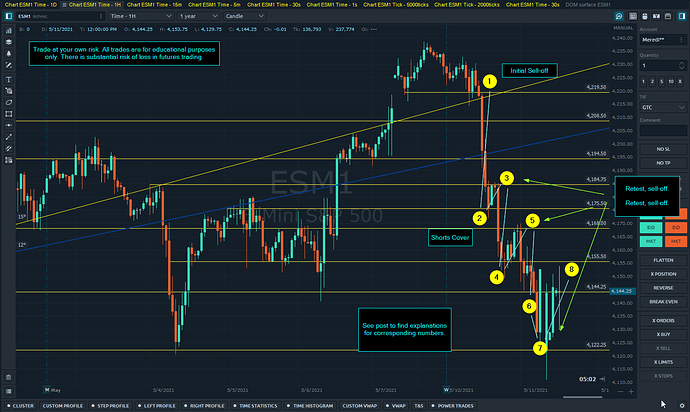The width and height of the screenshot is (690, 412).
Task: Open account options dots beside Meredi**
Action: point(681,40)
